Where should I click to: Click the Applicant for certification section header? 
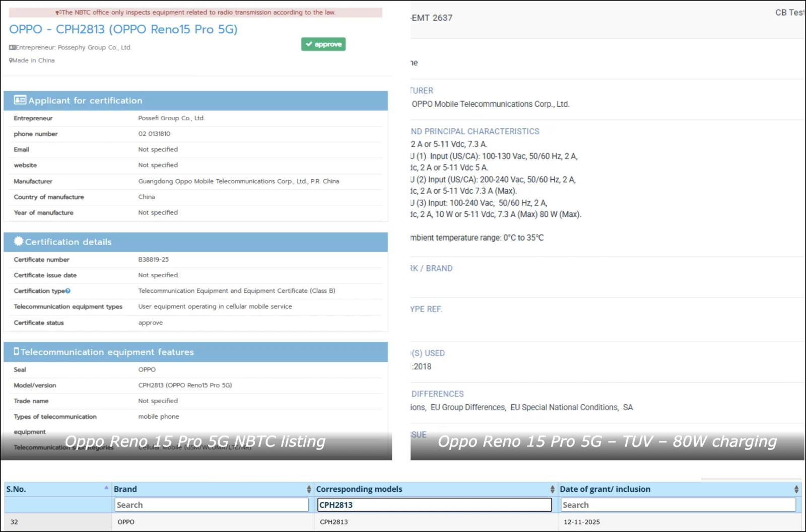click(195, 101)
